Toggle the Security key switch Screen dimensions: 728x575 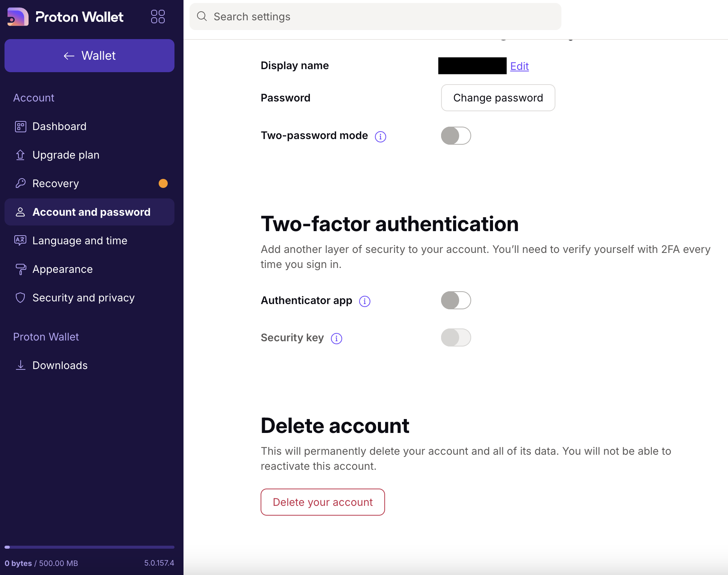click(x=456, y=337)
